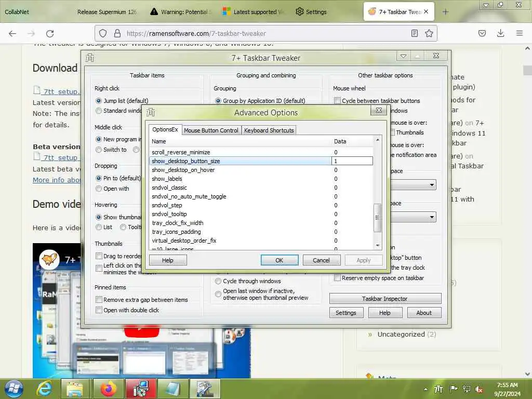
Task: Select Switch to middle click option
Action: click(99, 150)
